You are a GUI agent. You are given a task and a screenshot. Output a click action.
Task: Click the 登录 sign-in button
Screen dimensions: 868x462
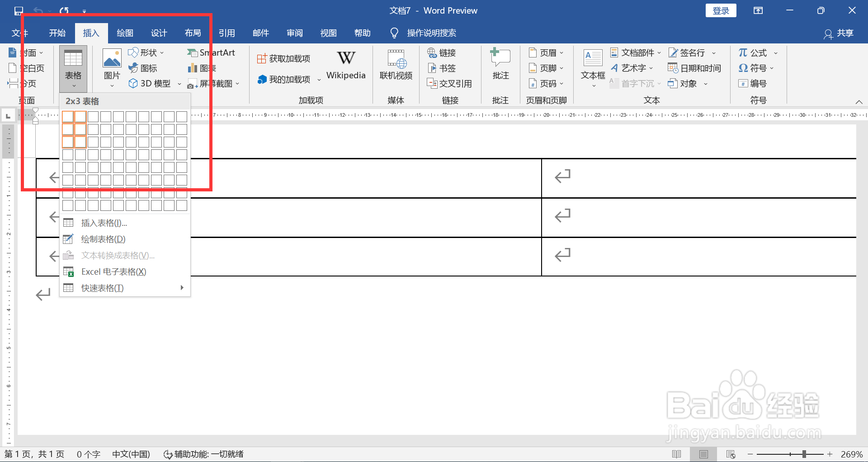pyautogui.click(x=721, y=10)
